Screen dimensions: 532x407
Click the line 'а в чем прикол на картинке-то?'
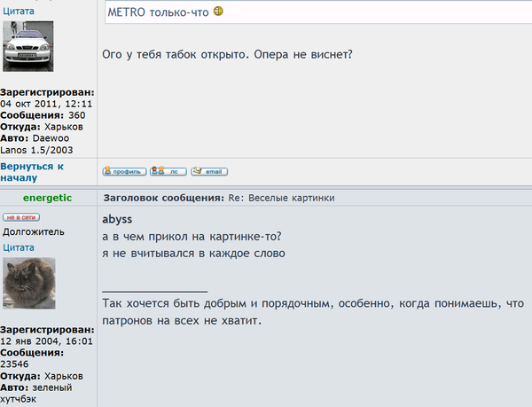tap(193, 237)
